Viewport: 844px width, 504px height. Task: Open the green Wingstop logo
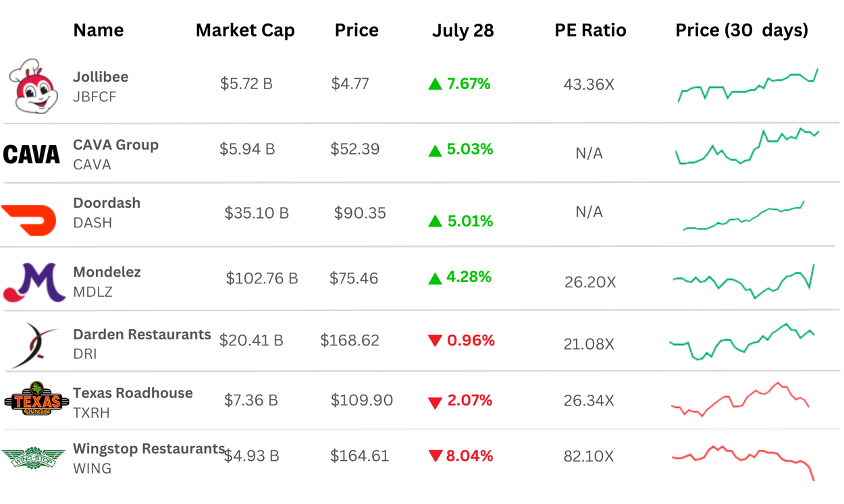pyautogui.click(x=32, y=457)
